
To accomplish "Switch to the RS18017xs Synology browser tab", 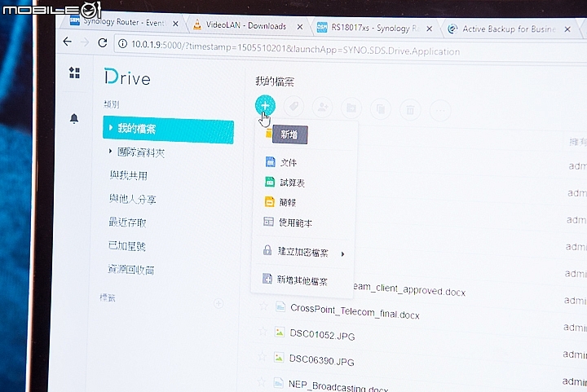I will click(x=374, y=28).
